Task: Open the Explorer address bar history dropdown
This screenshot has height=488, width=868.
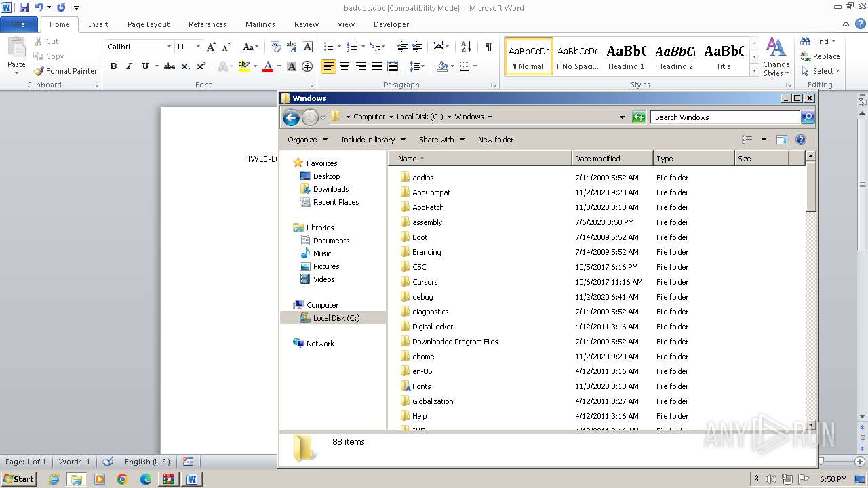Action: (622, 117)
